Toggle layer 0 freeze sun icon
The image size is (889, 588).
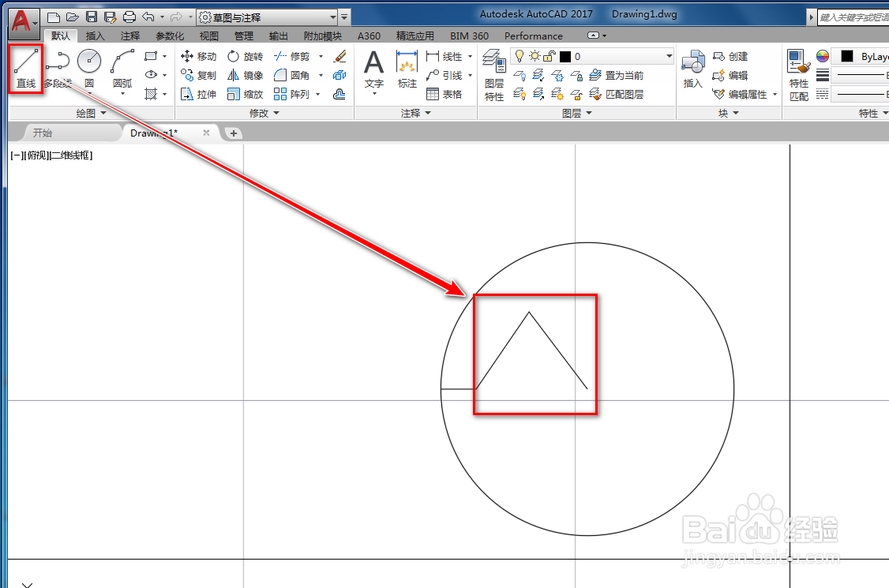click(534, 56)
